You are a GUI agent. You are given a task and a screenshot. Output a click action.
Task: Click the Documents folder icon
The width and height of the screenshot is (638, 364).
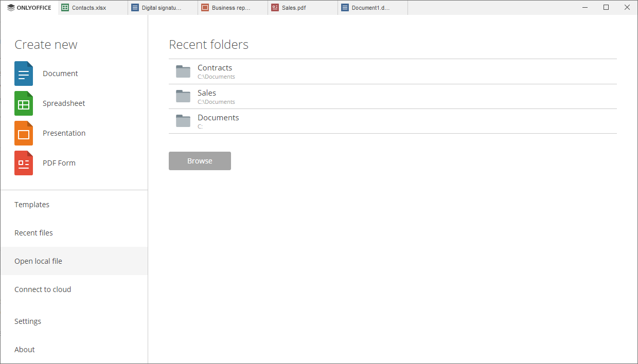point(183,121)
